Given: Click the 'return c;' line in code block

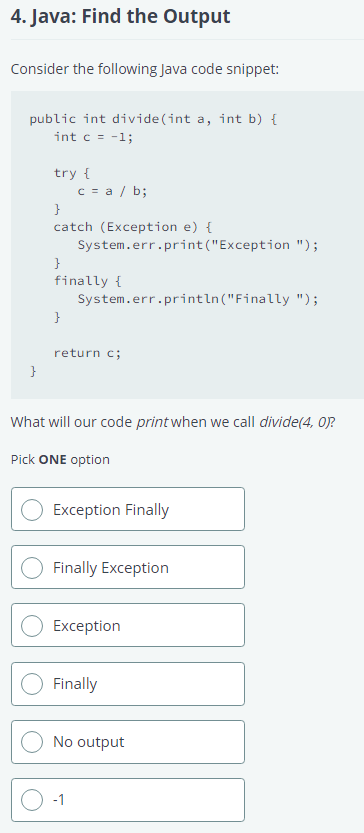Looking at the screenshot, I should 88,353.
